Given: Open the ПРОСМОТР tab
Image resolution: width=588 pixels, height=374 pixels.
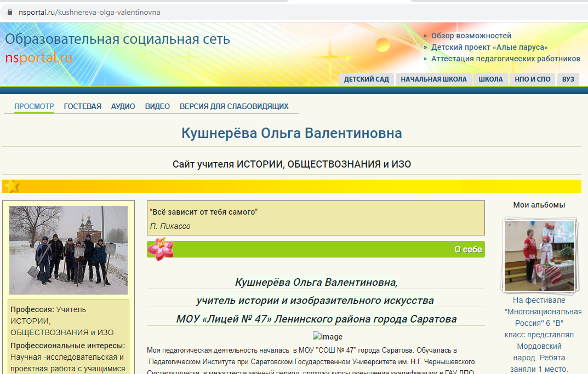Looking at the screenshot, I should click(x=34, y=106).
